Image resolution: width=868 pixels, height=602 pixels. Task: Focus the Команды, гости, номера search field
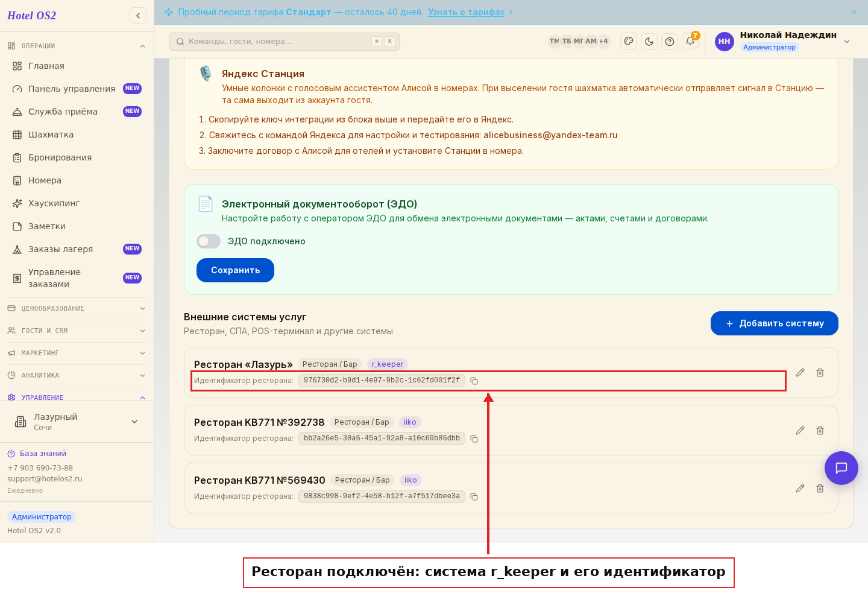[x=285, y=42]
